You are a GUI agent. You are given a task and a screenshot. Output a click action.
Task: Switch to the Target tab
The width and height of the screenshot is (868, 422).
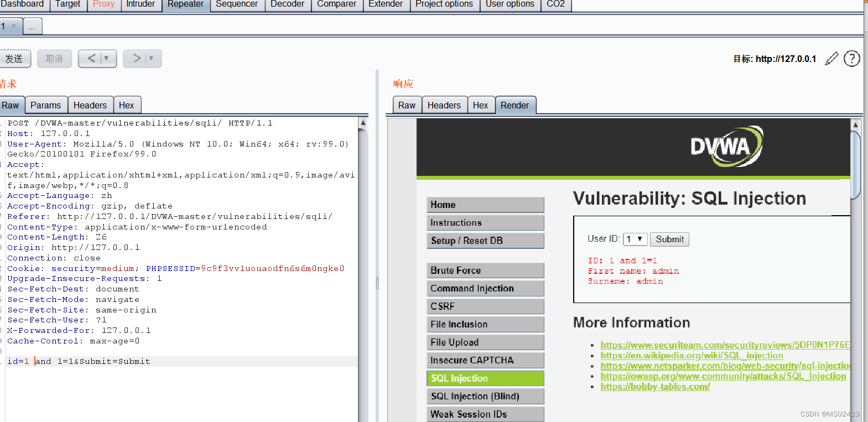point(67,4)
